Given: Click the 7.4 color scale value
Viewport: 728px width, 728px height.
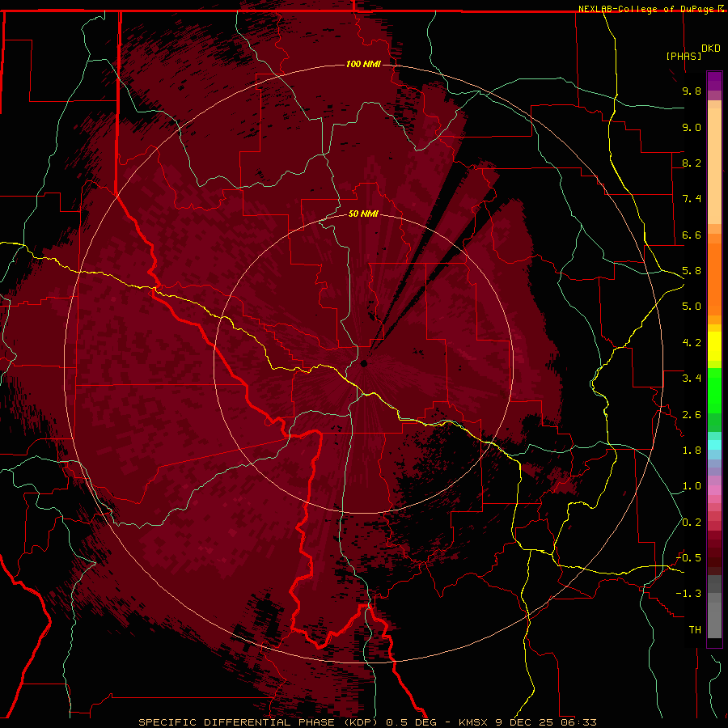Looking at the screenshot, I should [x=692, y=199].
